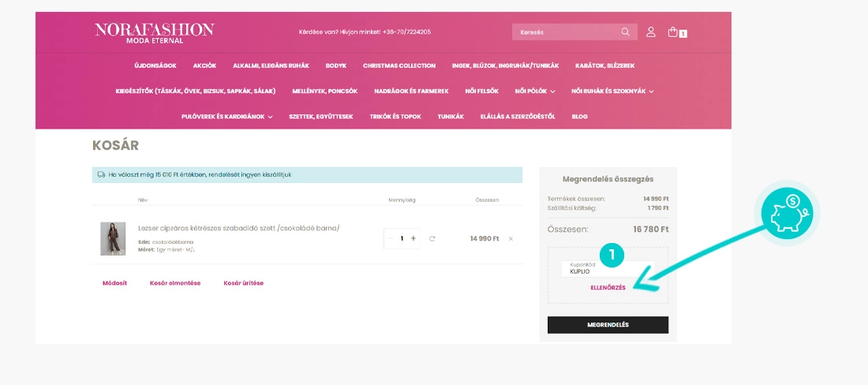Increase quantity with plus button

413,238
